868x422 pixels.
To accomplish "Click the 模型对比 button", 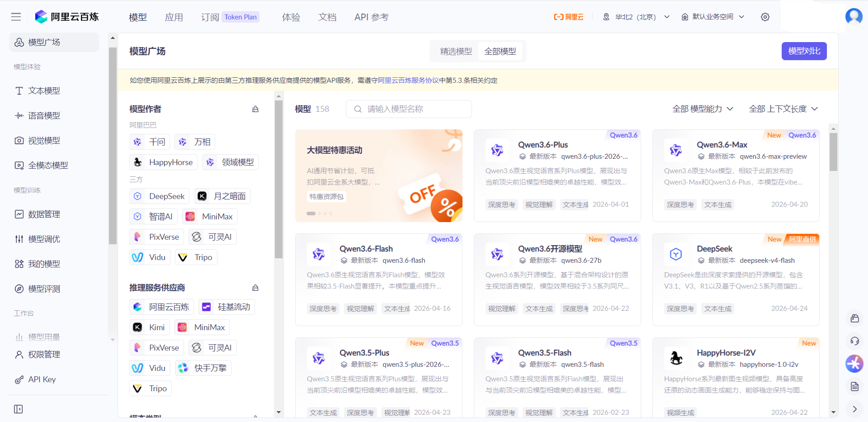I will 804,51.
